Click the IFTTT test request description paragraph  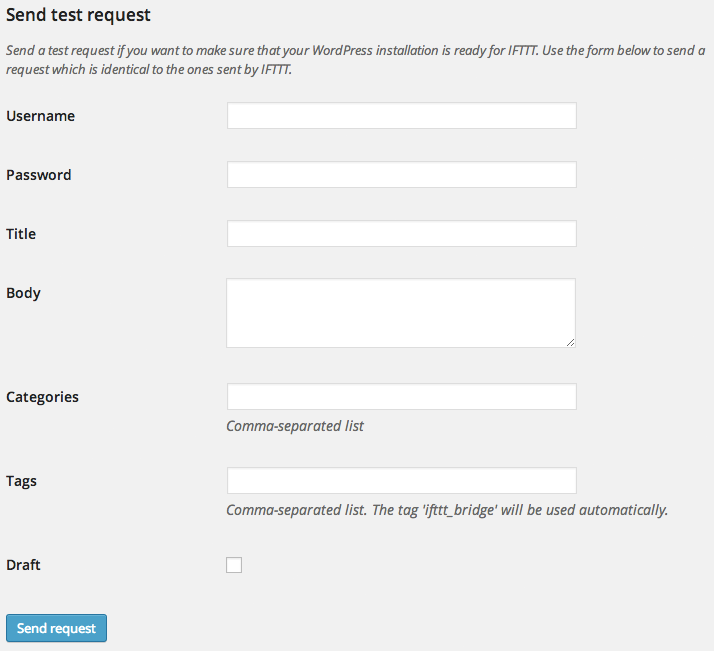[x=355, y=59]
